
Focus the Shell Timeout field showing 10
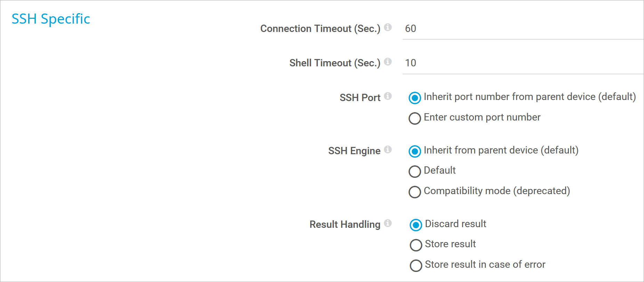click(522, 63)
